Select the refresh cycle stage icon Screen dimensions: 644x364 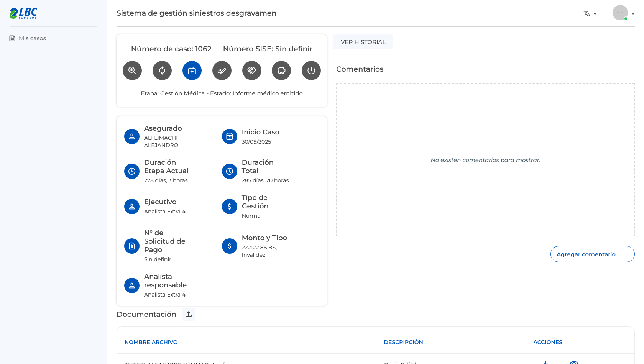pyautogui.click(x=162, y=71)
